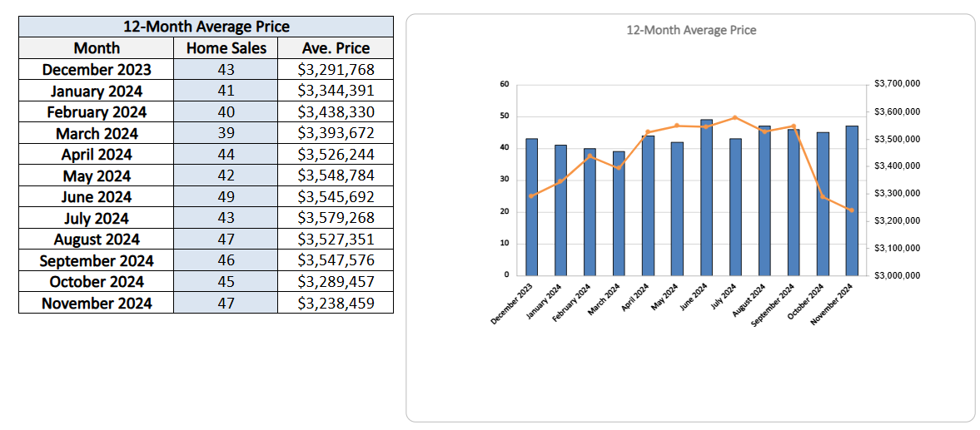Click the "Home Sales" column header
This screenshot has height=430, width=980.
click(226, 48)
